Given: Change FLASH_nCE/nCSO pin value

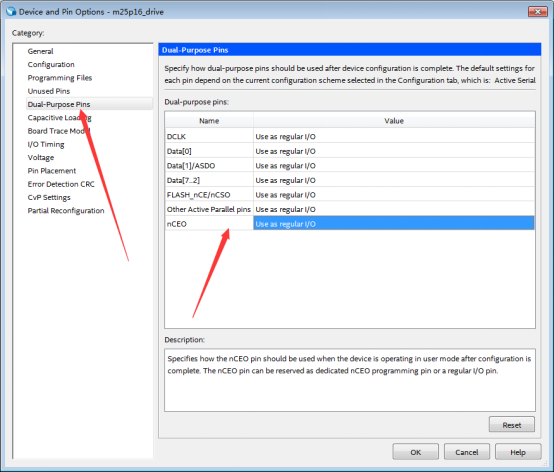Looking at the screenshot, I should tap(394, 195).
